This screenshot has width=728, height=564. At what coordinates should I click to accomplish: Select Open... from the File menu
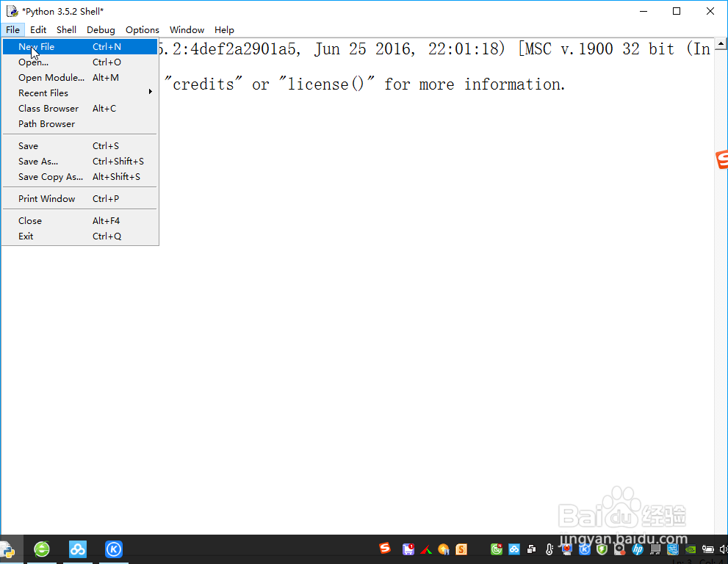coord(80,62)
